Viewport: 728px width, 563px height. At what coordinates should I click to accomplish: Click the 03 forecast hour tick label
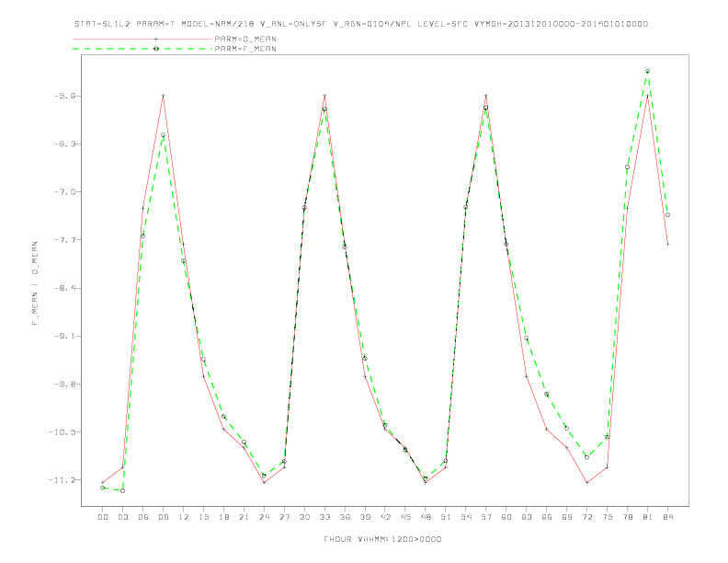click(x=122, y=517)
